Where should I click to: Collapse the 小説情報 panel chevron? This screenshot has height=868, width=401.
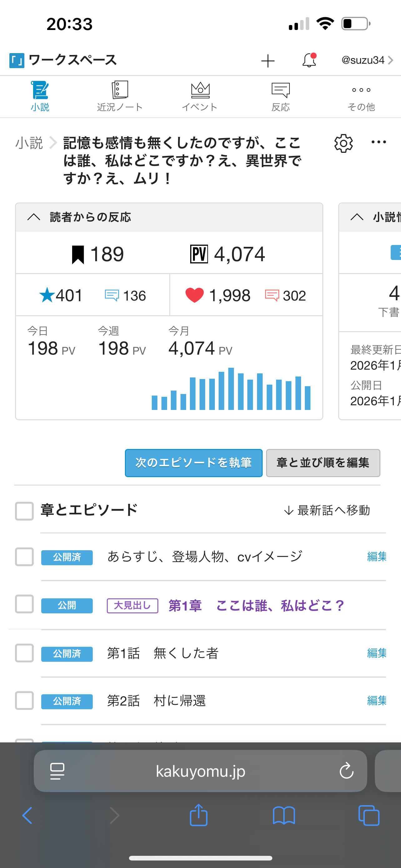(x=357, y=217)
